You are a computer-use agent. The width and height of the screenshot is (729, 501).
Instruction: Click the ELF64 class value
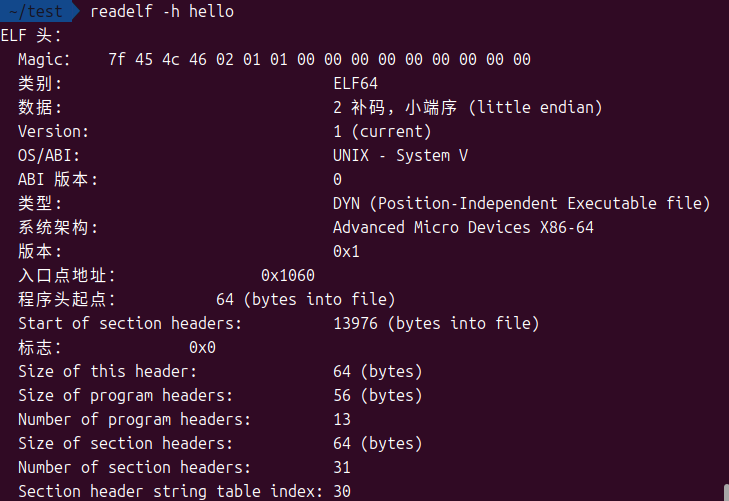tap(355, 83)
